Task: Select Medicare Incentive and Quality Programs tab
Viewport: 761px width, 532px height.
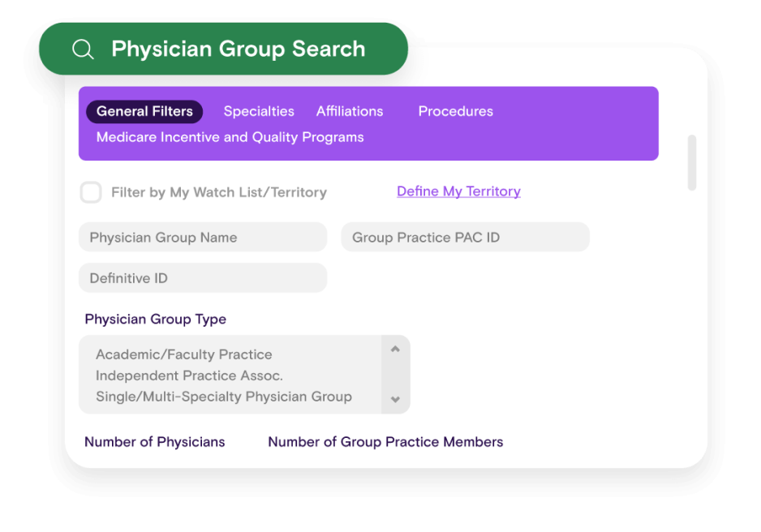Action: (x=230, y=137)
